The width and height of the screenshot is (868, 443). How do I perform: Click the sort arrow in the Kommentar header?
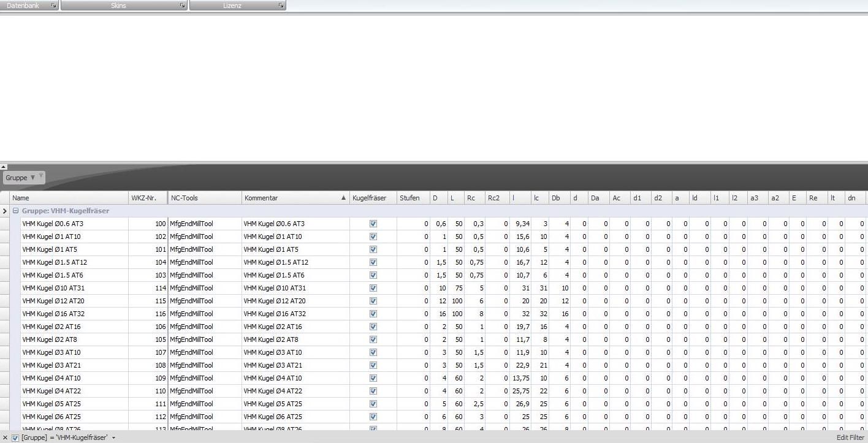click(x=343, y=198)
